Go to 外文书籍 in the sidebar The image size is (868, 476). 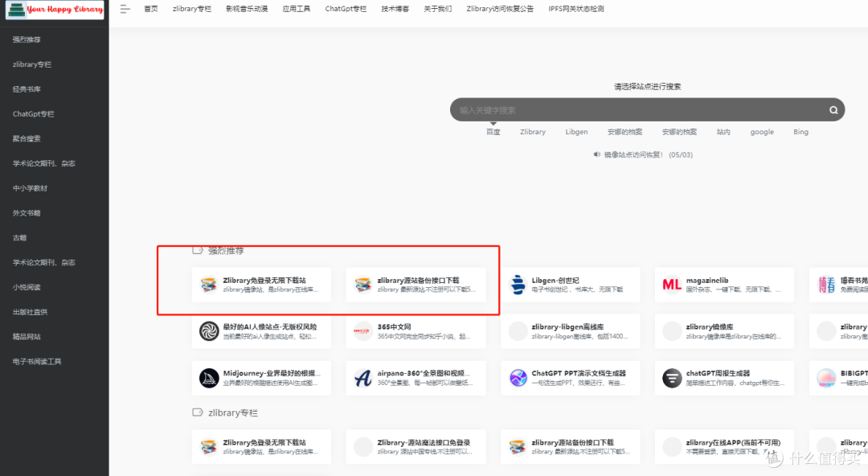click(x=27, y=213)
